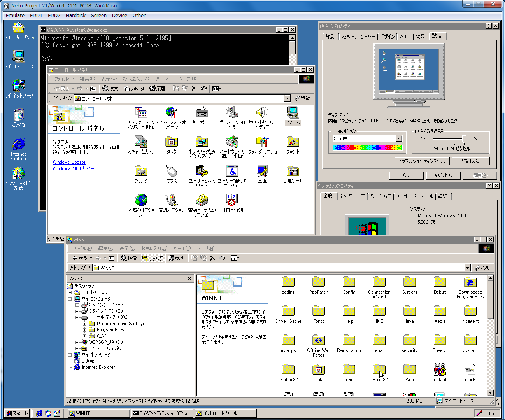Open the system32 folder in WINNT
505x420 pixels.
288,370
